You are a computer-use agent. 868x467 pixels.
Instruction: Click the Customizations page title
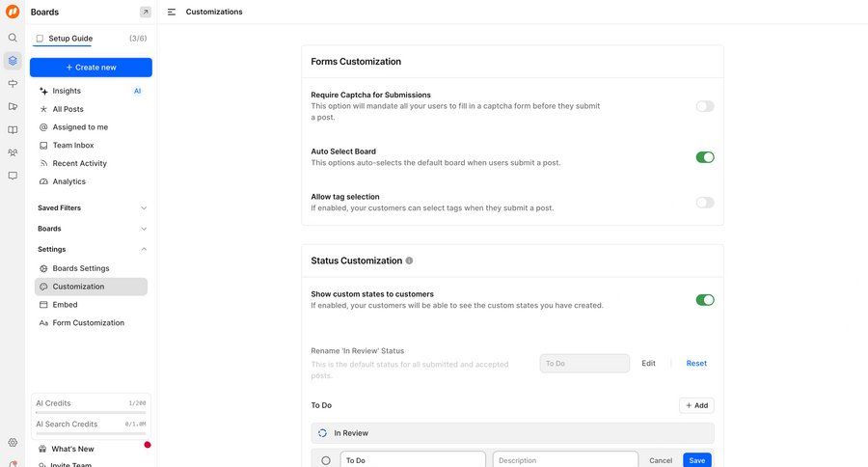(214, 12)
